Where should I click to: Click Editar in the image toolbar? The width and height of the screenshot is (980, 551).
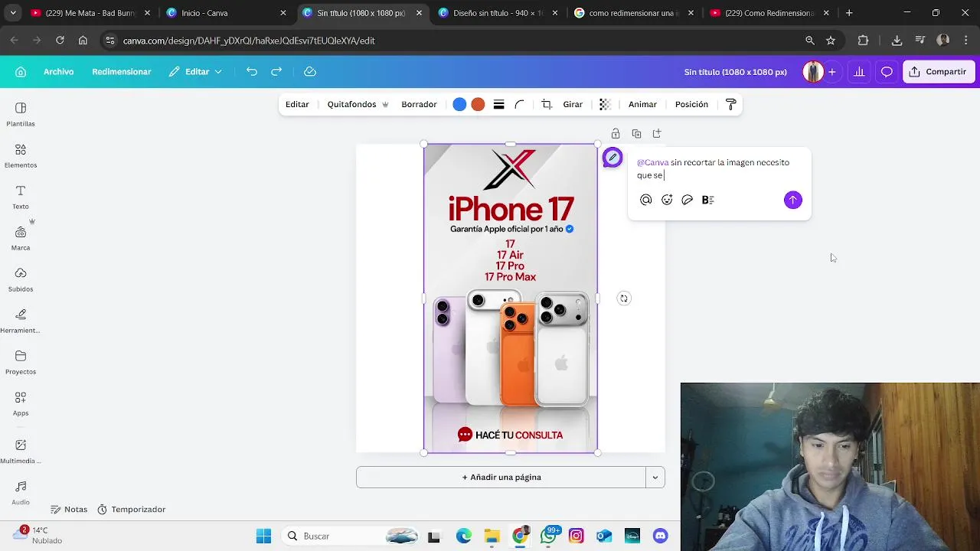[297, 104]
